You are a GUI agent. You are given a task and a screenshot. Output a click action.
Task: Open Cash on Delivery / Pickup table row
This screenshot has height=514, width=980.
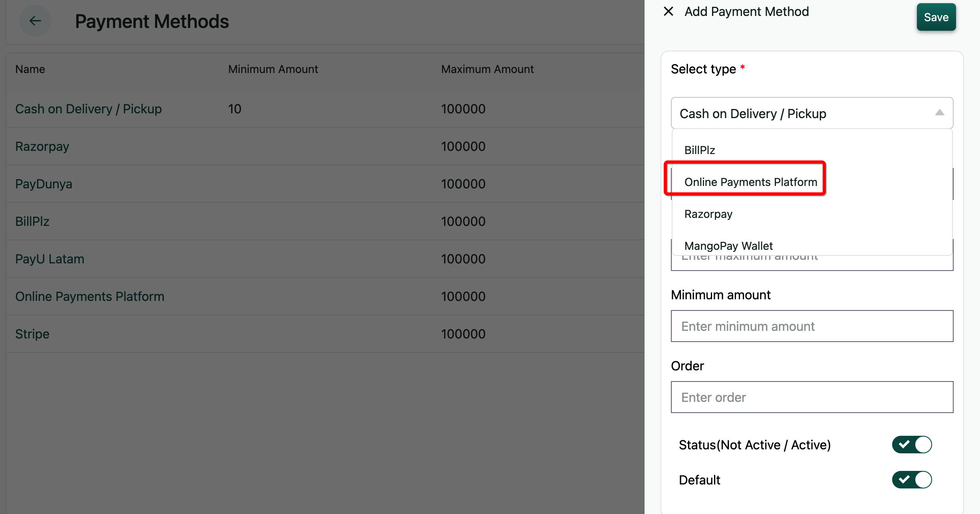pos(88,109)
